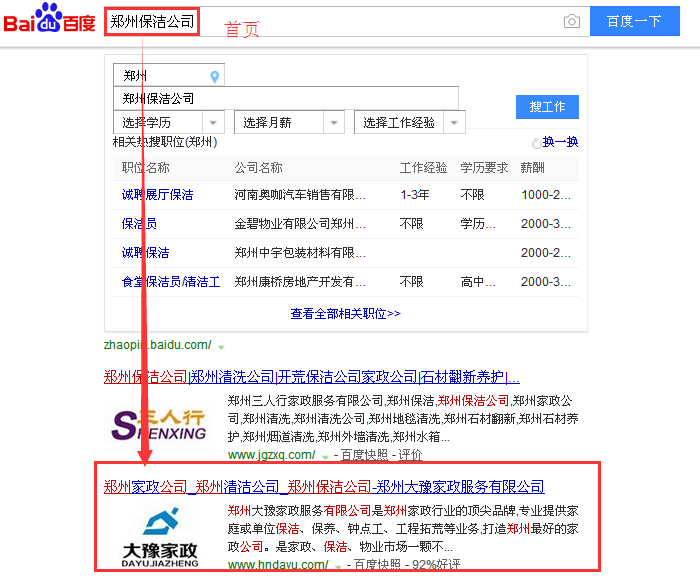Screen dimensions: 700x580
Task: Click company 郑州中宇包装材料有限...
Action: coord(300,253)
